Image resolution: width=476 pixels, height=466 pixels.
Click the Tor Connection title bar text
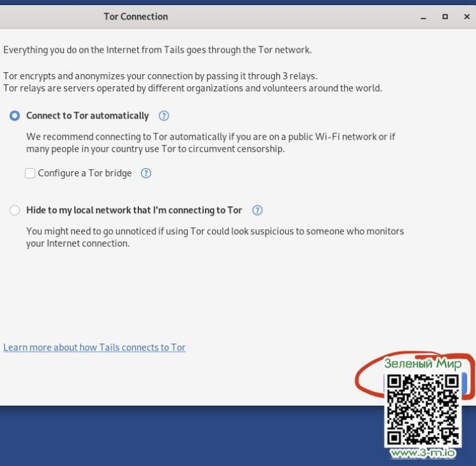click(136, 16)
